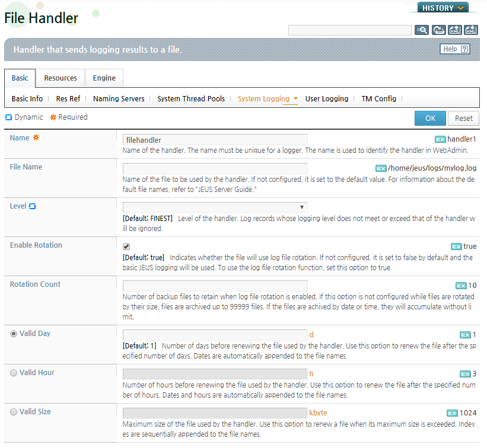Click the XML export icon with up arrow
This screenshot has width=487, height=448.
[x=455, y=30]
